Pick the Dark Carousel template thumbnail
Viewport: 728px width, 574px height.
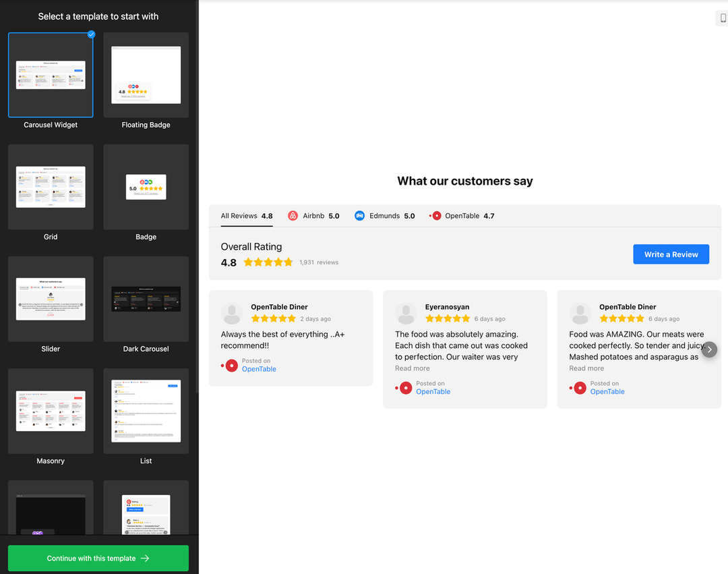coord(146,299)
